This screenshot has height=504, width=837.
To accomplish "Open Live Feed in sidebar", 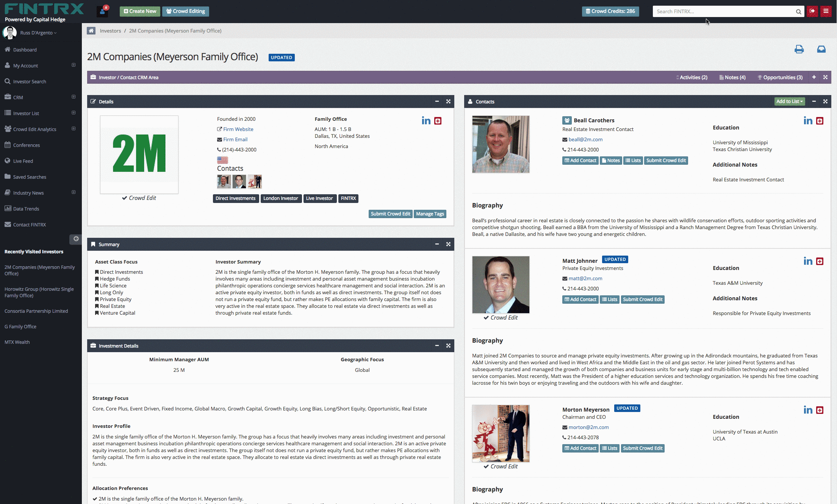I will 23,161.
